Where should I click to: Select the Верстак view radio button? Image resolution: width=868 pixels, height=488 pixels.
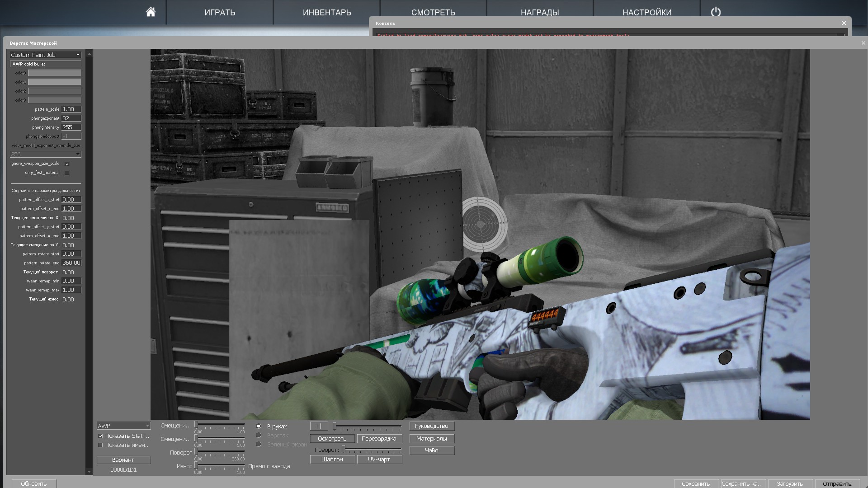259,435
